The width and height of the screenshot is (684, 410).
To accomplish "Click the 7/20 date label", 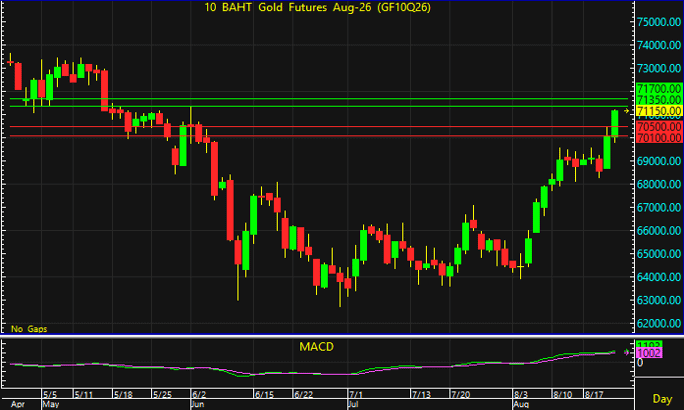I will click(460, 394).
